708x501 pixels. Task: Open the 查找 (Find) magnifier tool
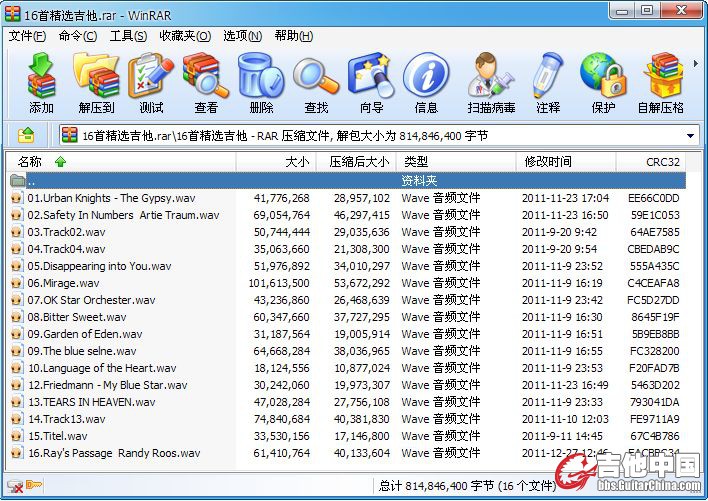click(316, 83)
